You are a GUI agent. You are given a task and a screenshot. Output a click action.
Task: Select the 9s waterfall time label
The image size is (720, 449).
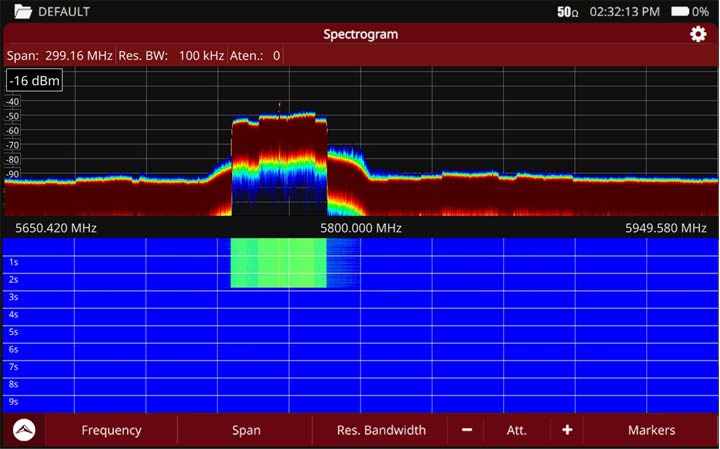click(13, 402)
